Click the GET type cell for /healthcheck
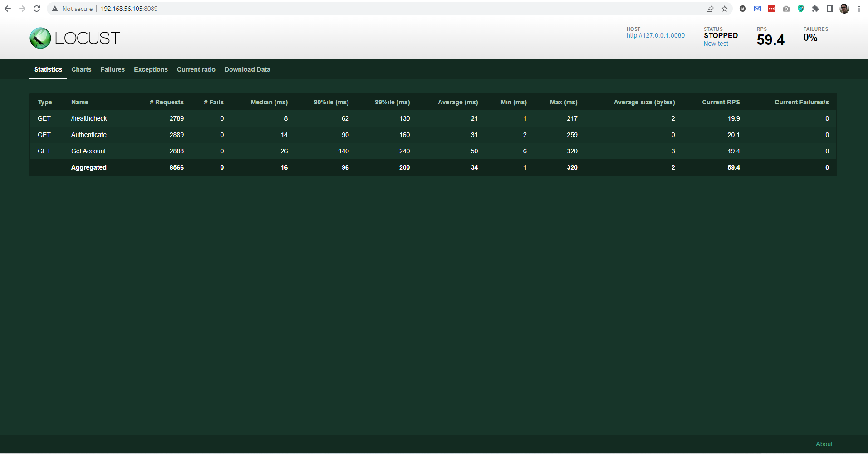This screenshot has width=868, height=454. pos(44,118)
